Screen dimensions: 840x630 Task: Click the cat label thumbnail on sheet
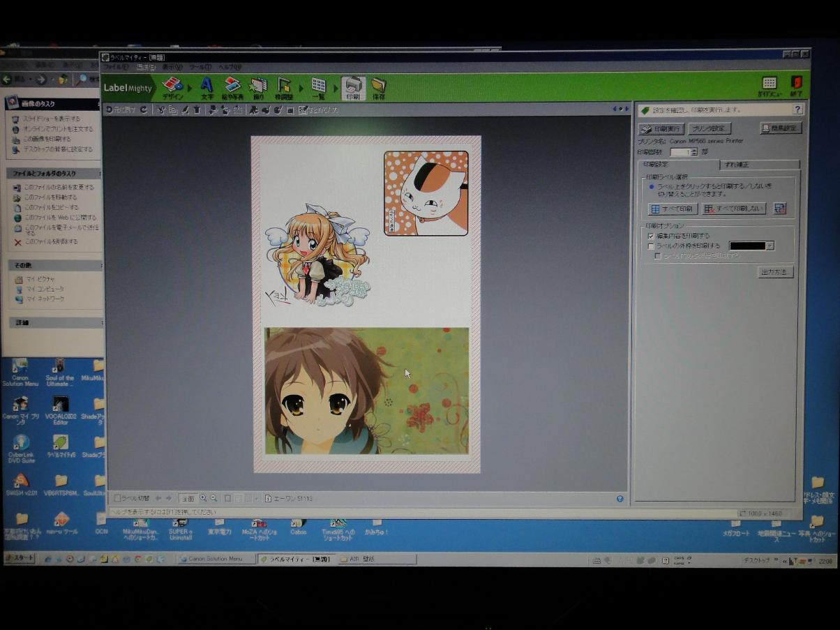pyautogui.click(x=426, y=193)
